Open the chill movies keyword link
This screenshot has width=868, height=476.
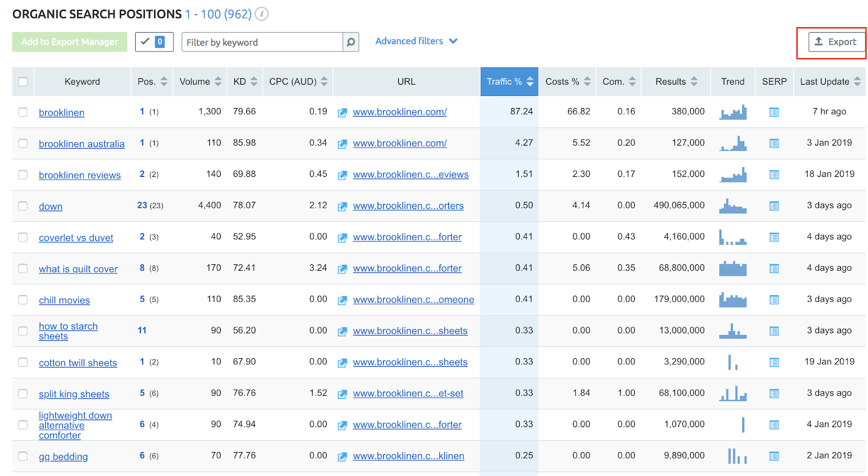pos(65,300)
